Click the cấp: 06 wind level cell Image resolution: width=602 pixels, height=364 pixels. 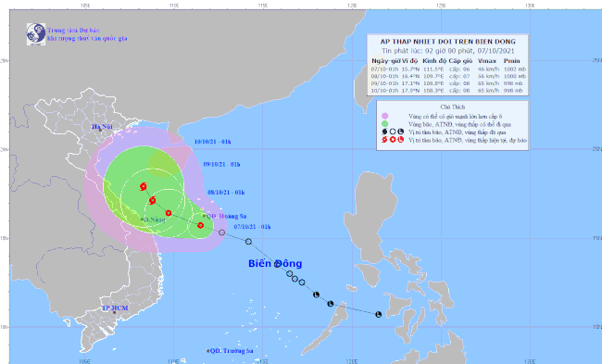(459, 69)
